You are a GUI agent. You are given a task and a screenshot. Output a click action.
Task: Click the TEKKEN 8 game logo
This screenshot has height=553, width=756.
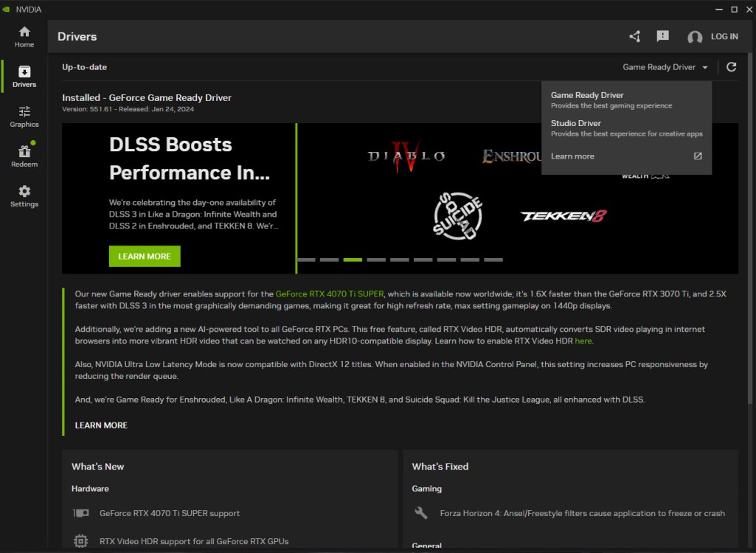tap(564, 216)
